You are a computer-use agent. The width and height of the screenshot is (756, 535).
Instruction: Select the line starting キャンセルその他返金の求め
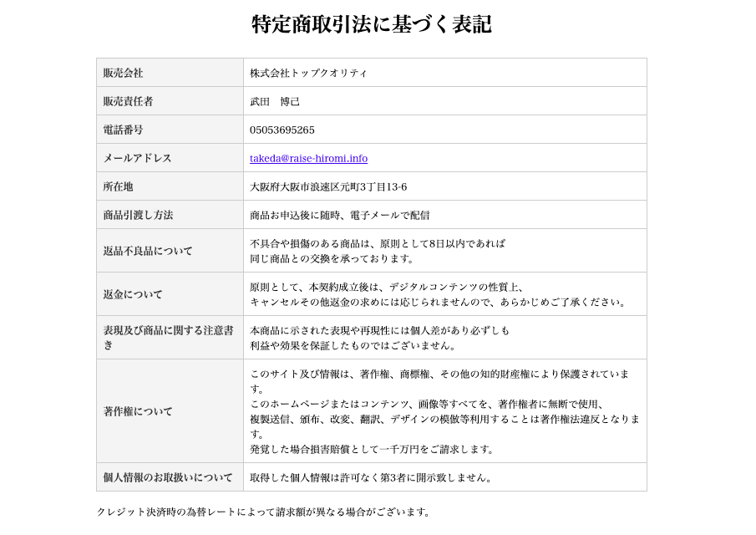(438, 303)
